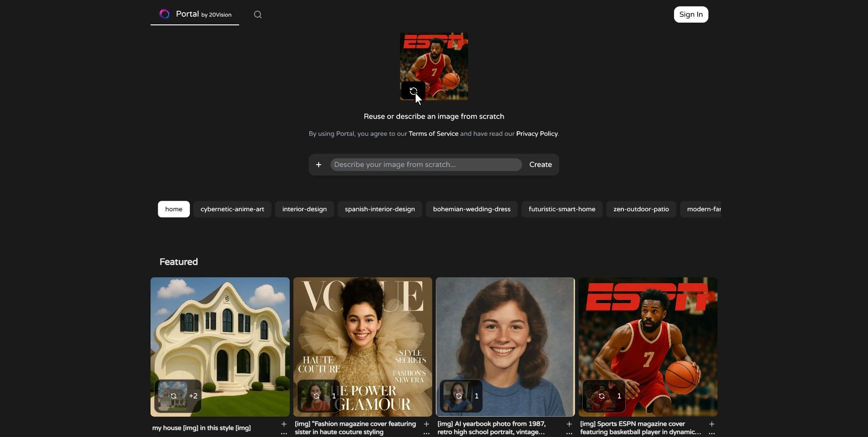Focus the 'Describe your image from scratch' field
The image size is (868, 437).
[426, 165]
